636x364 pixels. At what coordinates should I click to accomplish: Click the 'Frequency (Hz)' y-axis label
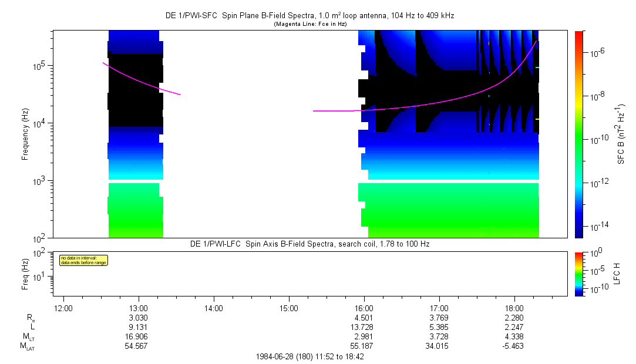(25, 134)
